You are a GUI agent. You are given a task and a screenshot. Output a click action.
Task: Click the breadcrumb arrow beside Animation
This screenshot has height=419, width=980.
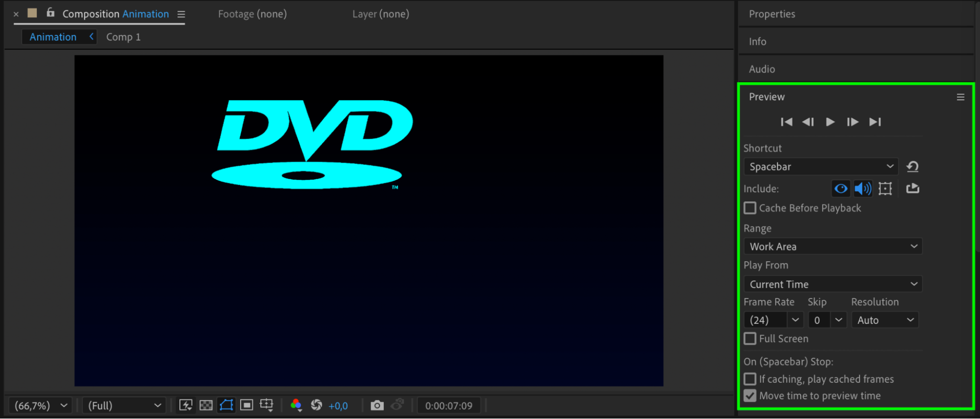pos(91,37)
